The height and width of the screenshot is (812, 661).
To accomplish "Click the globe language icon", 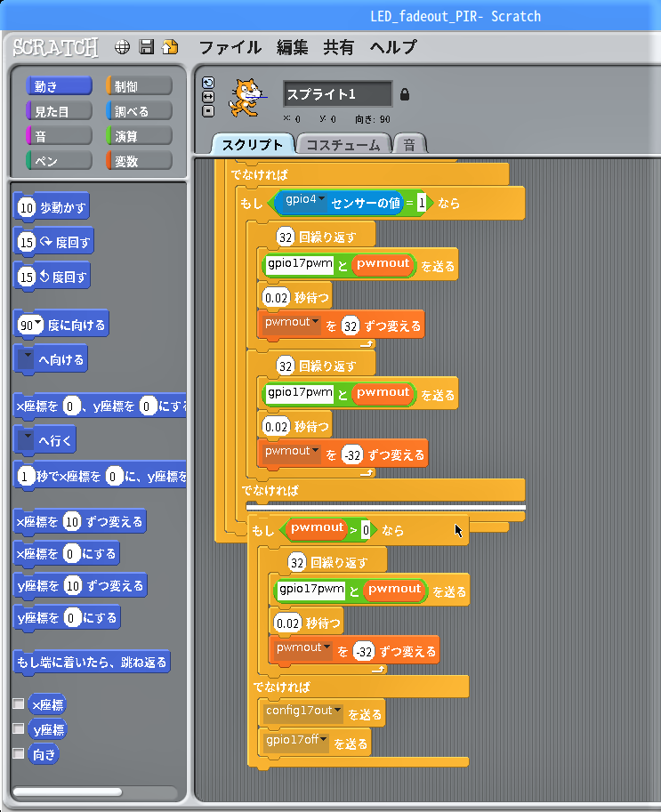I will point(123,47).
